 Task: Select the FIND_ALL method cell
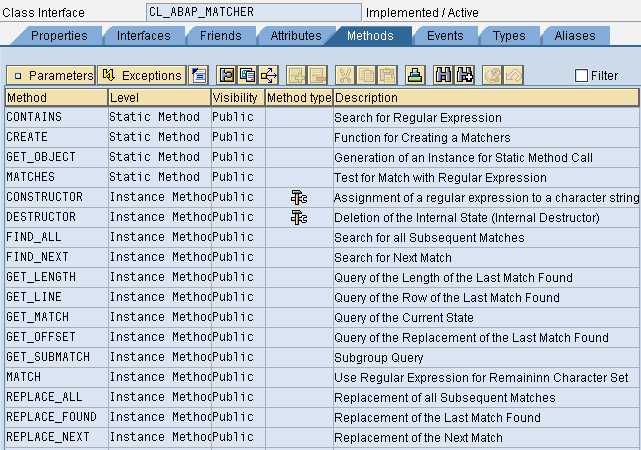(x=56, y=237)
